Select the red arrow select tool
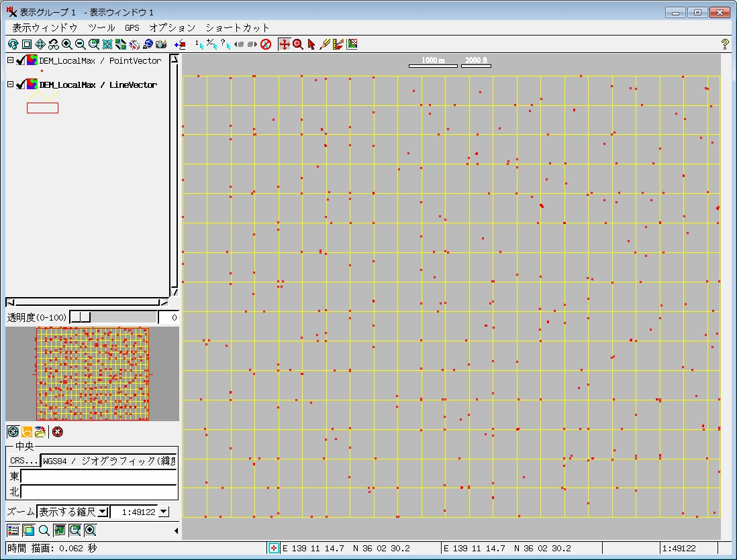The image size is (737, 560). coord(311,44)
